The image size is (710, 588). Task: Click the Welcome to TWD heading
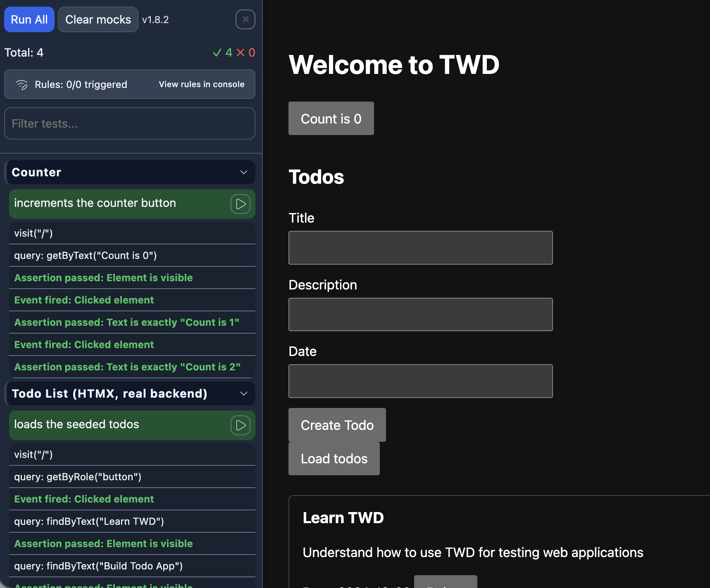(x=394, y=65)
